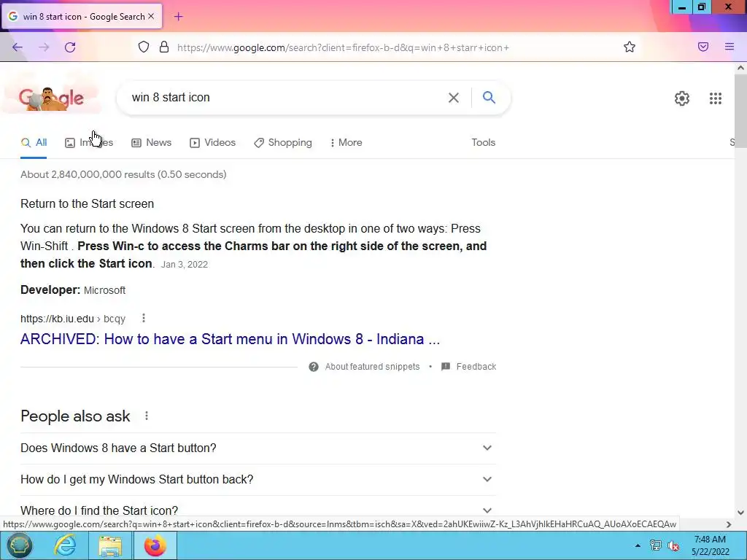
Task: Switch to Videos results tab
Action: [212, 142]
